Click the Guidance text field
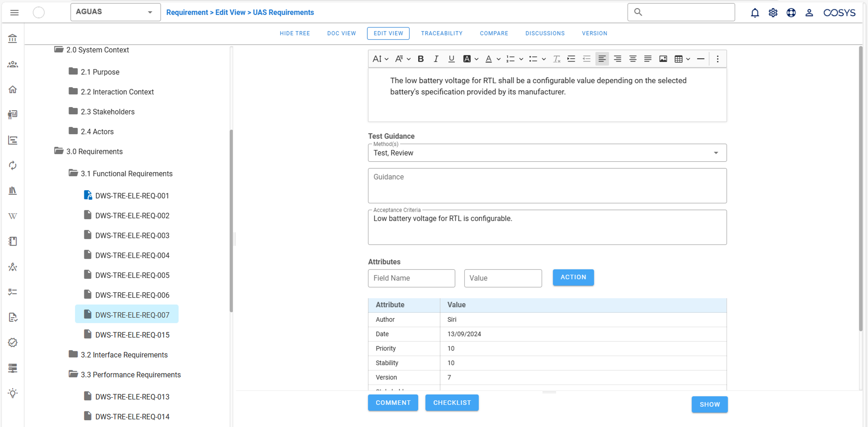Image resolution: width=868 pixels, height=427 pixels. pos(547,185)
